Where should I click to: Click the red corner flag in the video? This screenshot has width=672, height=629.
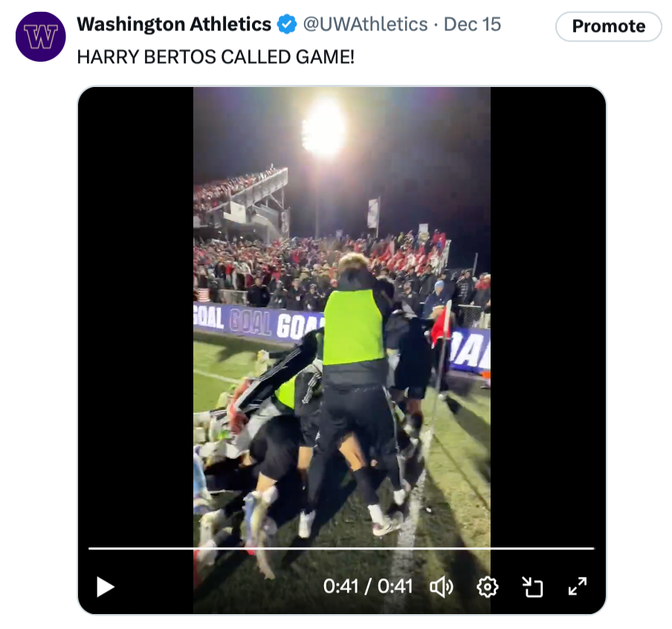point(441,327)
